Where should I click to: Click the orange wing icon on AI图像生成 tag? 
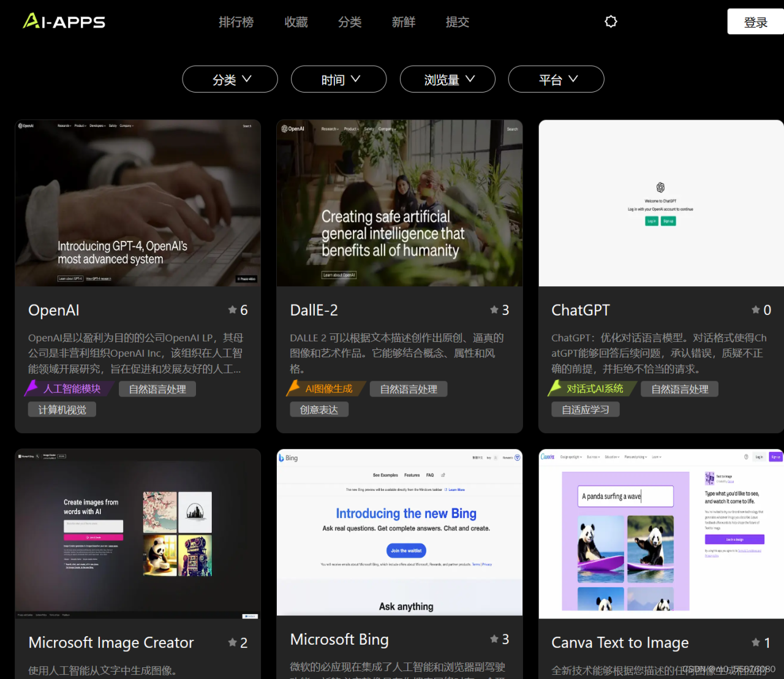point(293,387)
